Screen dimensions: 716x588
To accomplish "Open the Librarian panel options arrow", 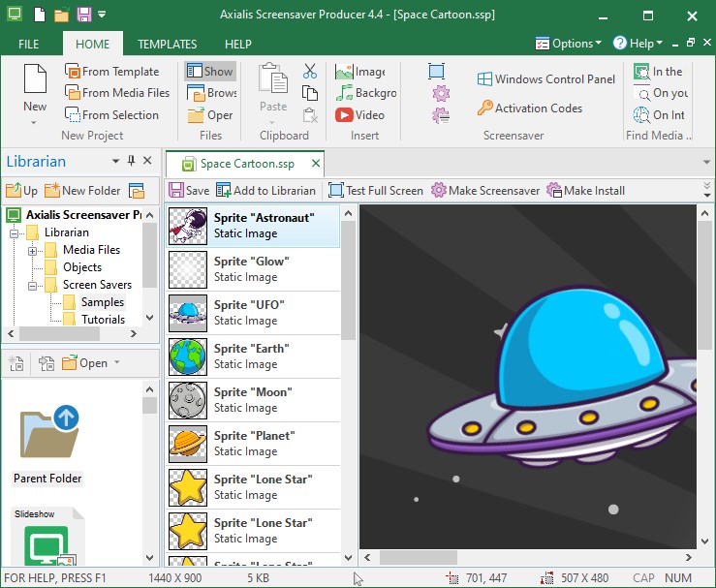I will pyautogui.click(x=115, y=161).
